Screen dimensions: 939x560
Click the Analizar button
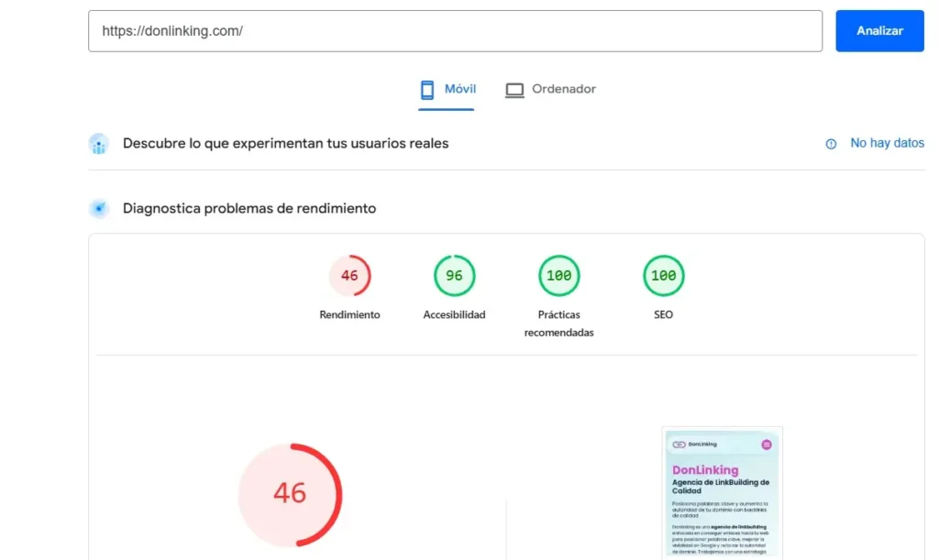point(879,31)
